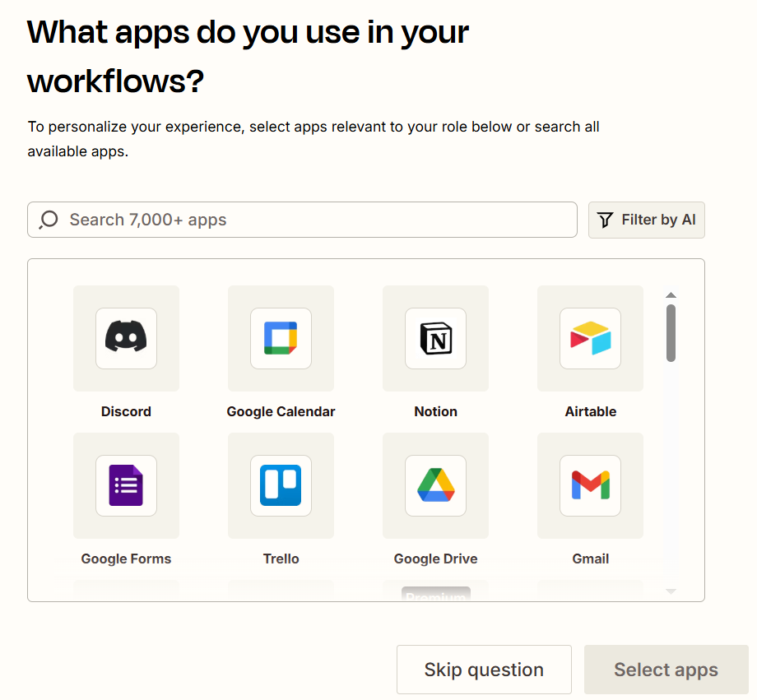Select the Gmail app icon
The width and height of the screenshot is (757, 700).
click(590, 485)
